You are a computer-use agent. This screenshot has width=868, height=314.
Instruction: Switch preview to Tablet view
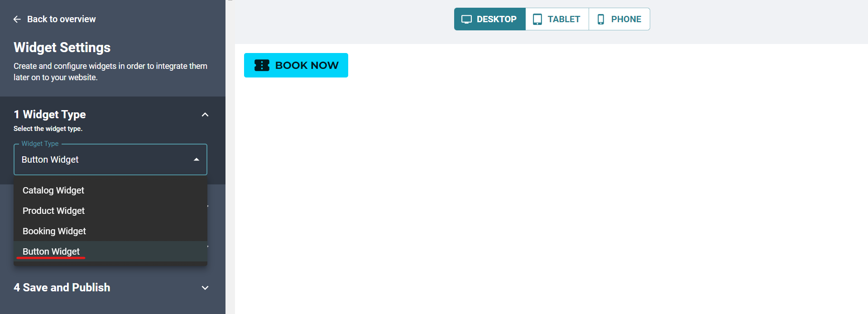(557, 19)
